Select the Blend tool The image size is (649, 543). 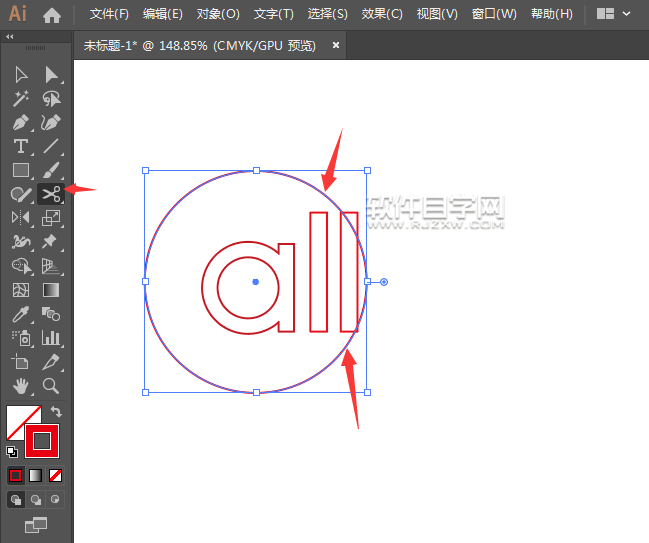point(51,314)
